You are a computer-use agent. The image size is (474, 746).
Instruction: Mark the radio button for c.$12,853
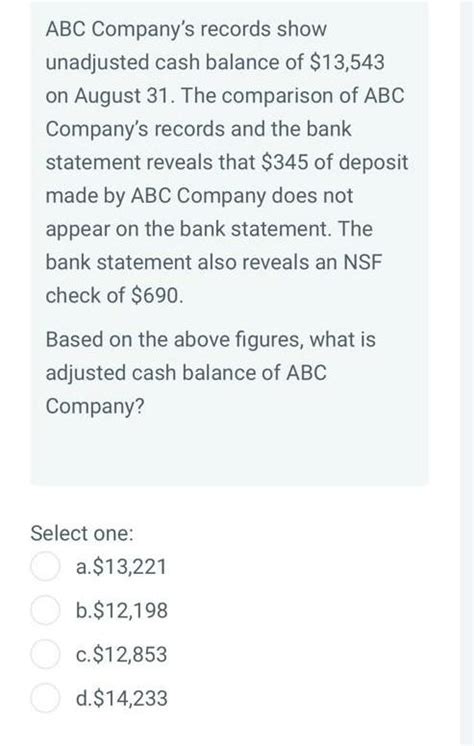[45, 654]
